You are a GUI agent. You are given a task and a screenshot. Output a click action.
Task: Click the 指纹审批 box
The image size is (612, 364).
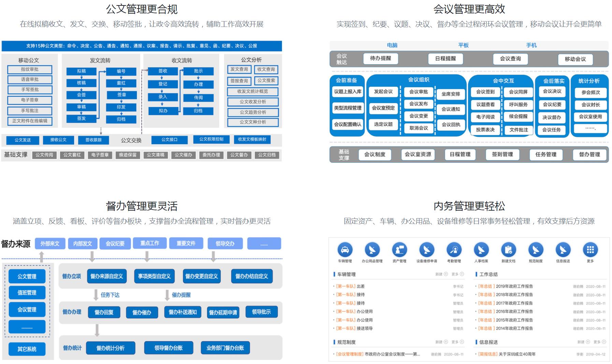click(x=30, y=70)
